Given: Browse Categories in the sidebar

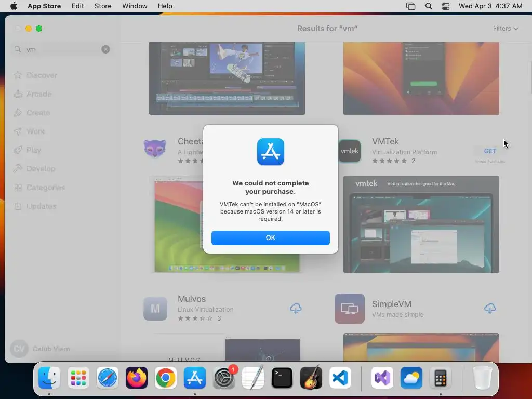Looking at the screenshot, I should [39, 187].
